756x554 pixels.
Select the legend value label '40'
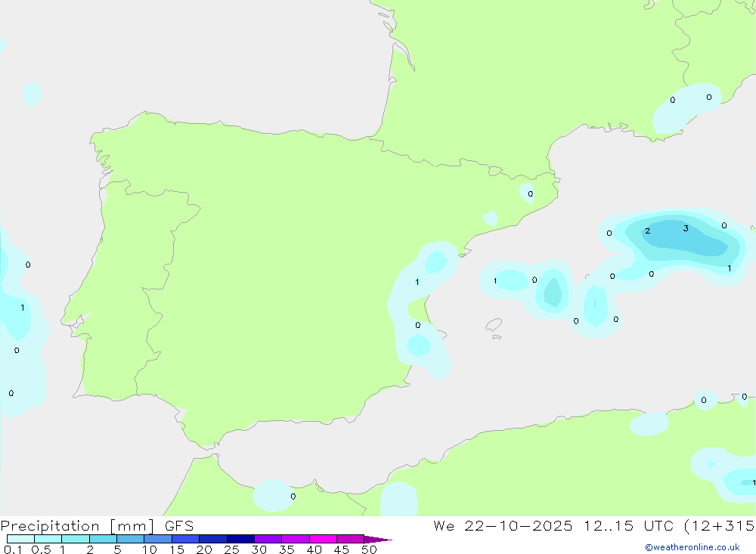click(x=314, y=549)
